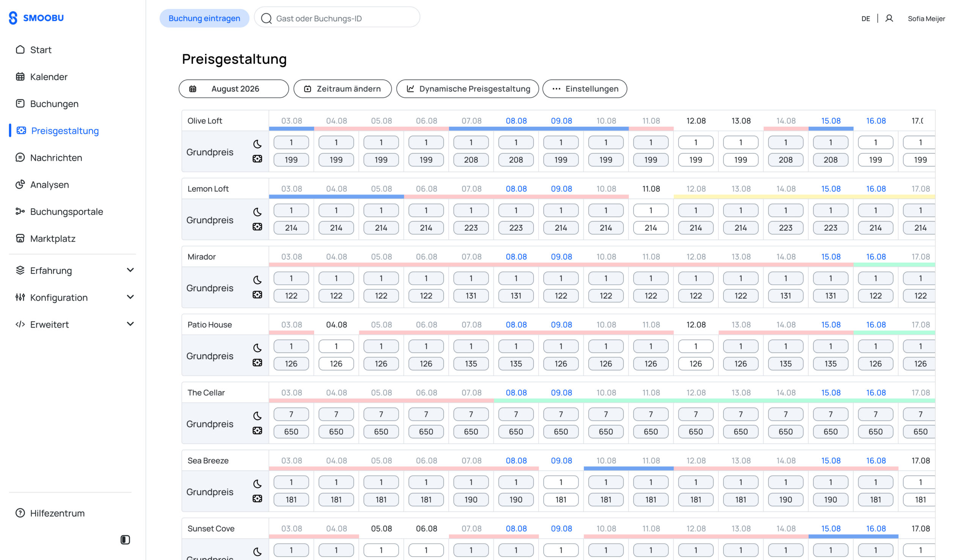
Task: Click the Sea Breeze property name
Action: pyautogui.click(x=208, y=461)
